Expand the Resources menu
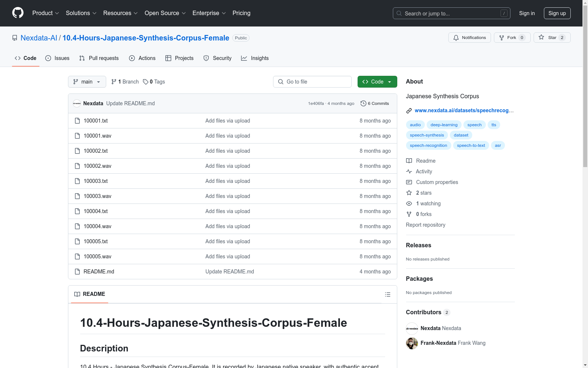Screen dimensions: 588x368 click(121, 13)
